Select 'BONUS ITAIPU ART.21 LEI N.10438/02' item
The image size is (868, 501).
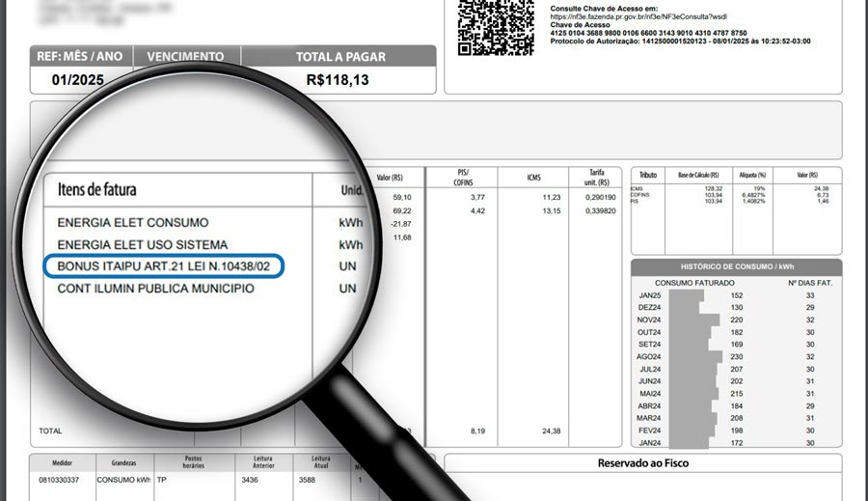click(163, 266)
